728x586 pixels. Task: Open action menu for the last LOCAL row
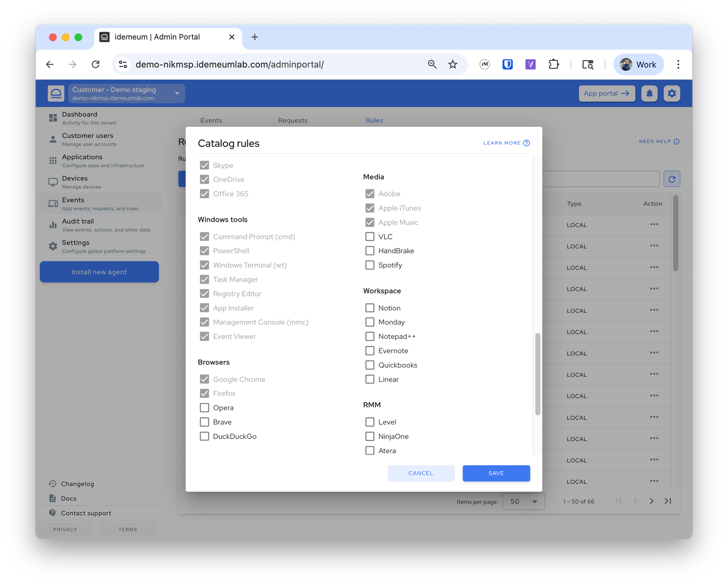[654, 481]
